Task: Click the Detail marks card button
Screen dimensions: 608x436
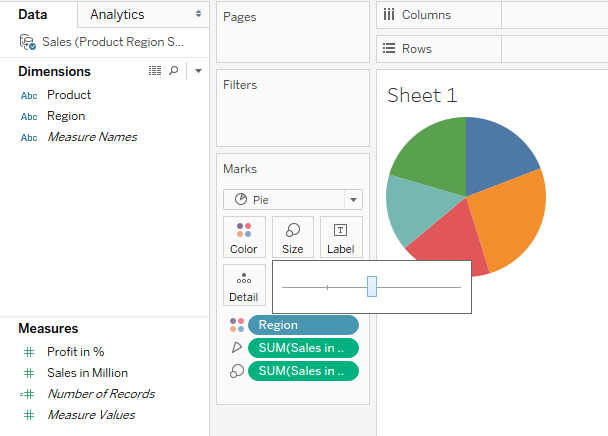Action: pos(243,285)
